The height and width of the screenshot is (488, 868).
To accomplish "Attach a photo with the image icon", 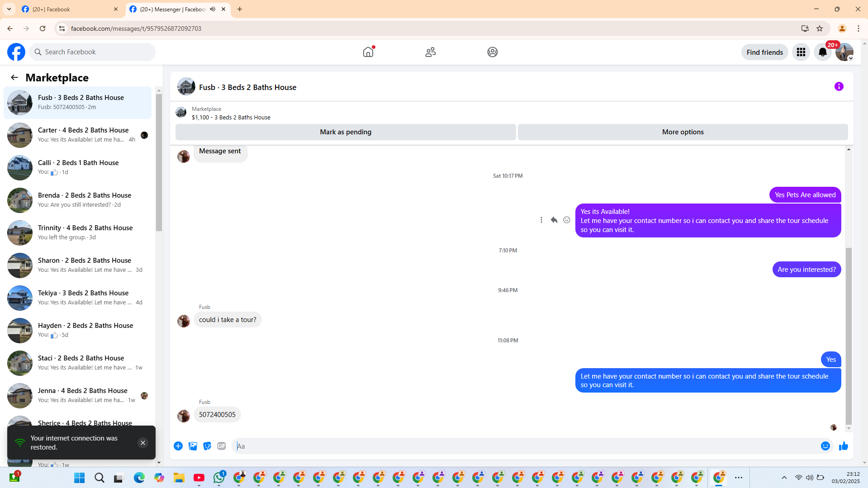I will pos(193,446).
